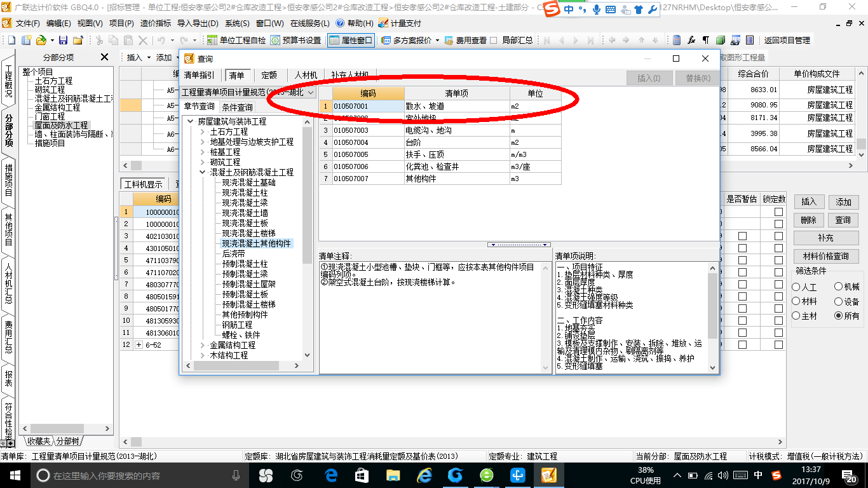868x488 pixels.
Task: Expand 木结构工程 tree node
Action: pyautogui.click(x=203, y=355)
